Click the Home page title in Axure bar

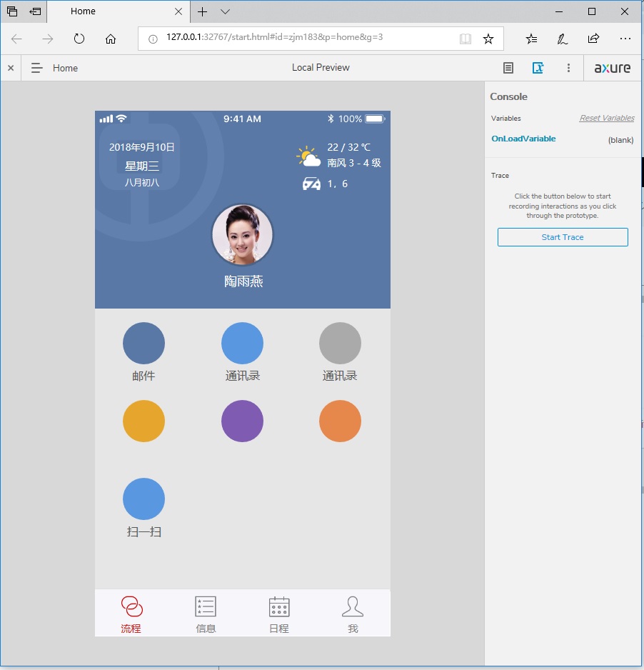tap(66, 68)
